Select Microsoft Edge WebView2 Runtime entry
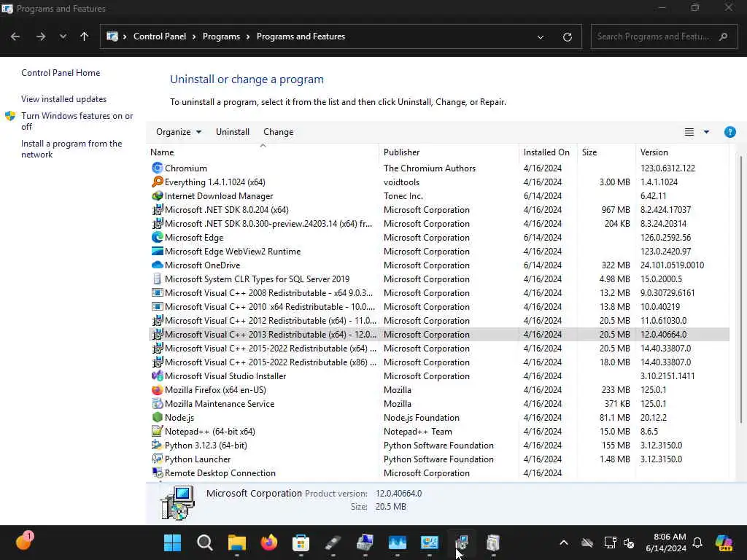This screenshot has width=747, height=560. pyautogui.click(x=438, y=252)
